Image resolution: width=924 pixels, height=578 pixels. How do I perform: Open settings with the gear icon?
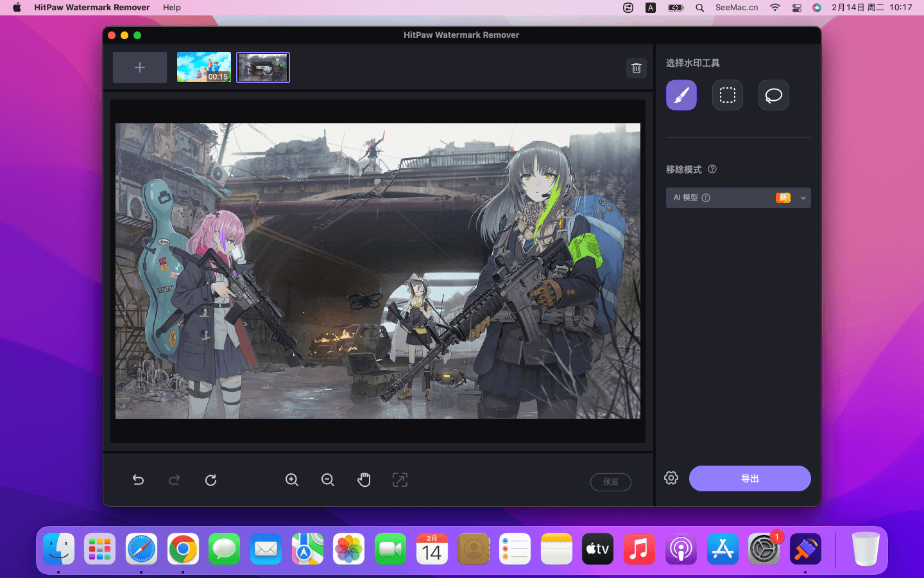pyautogui.click(x=671, y=478)
